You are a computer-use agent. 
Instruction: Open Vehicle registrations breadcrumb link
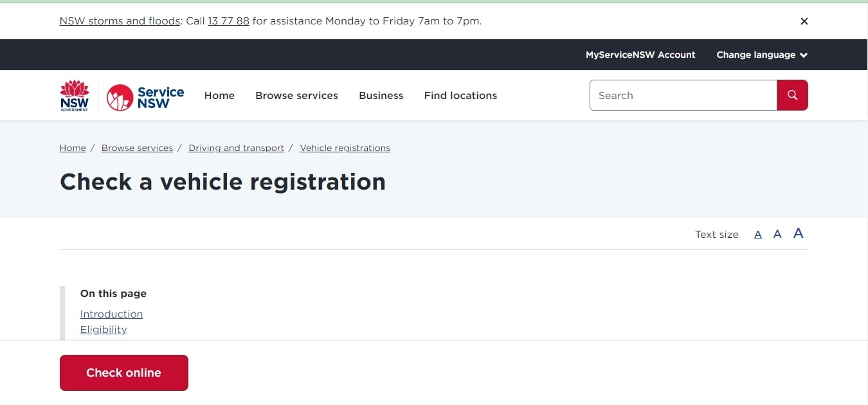[x=345, y=148]
